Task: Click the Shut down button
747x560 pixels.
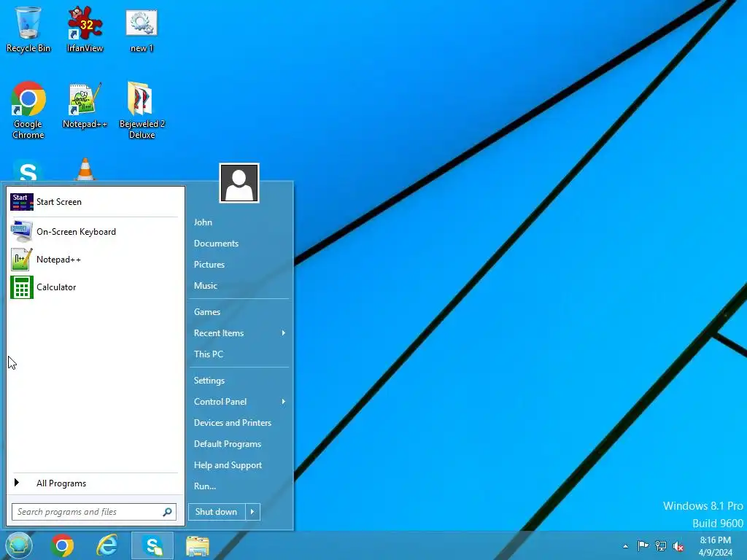Action: pyautogui.click(x=217, y=512)
